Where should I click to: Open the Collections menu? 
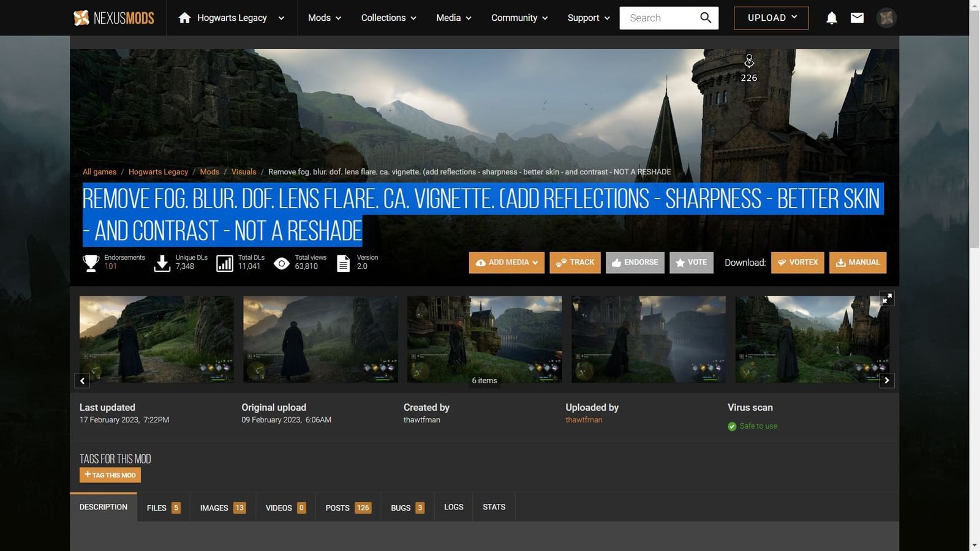[x=388, y=18]
